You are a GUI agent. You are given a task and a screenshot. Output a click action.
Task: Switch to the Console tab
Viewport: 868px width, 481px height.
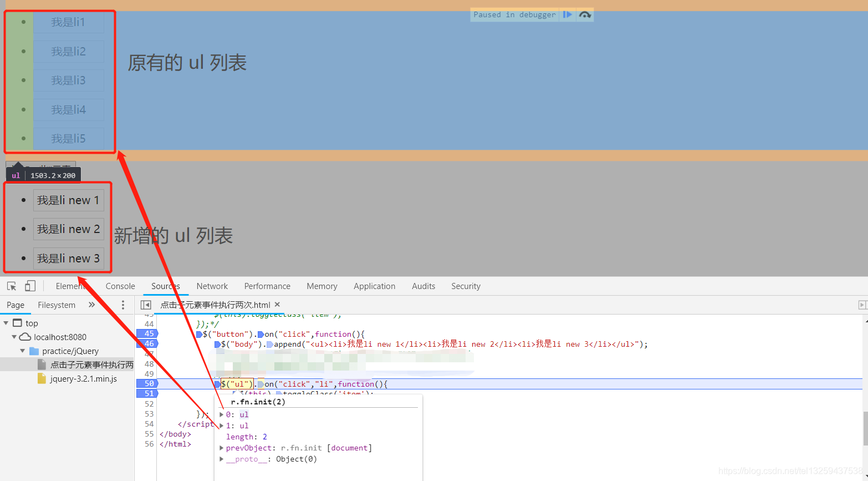click(x=120, y=286)
